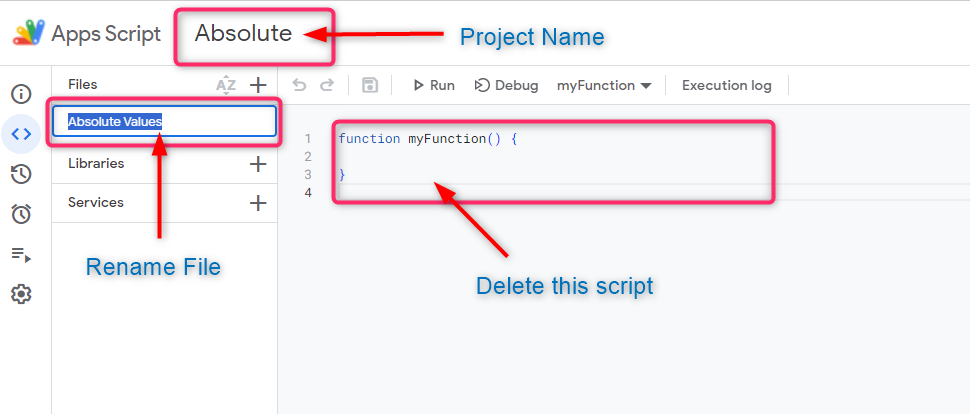Click the Absolute project name title
The image size is (970, 414).
pos(243,33)
